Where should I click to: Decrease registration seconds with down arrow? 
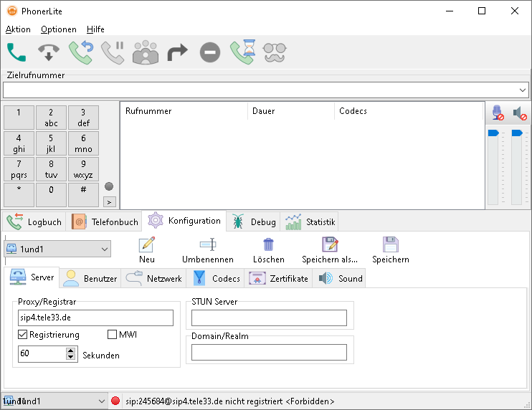coord(70,357)
